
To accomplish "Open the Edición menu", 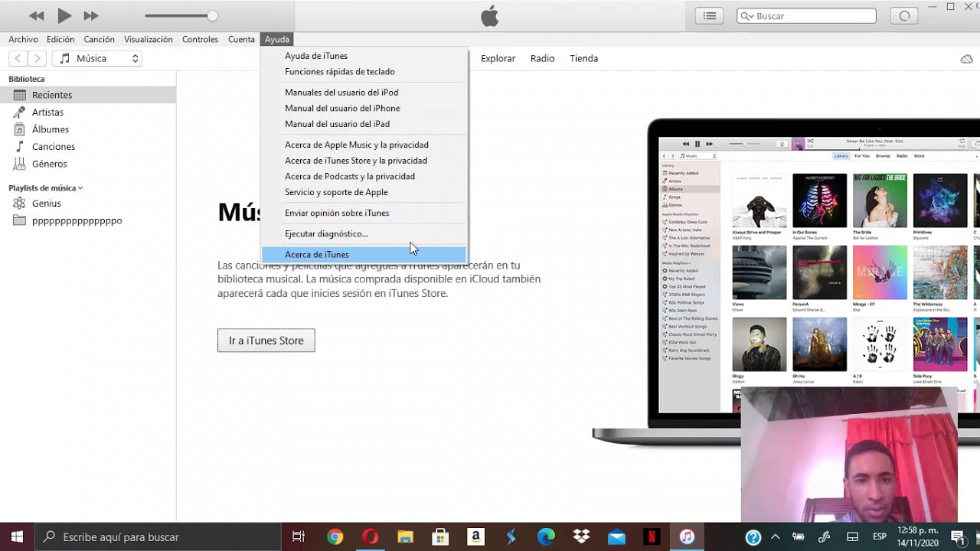I will [x=60, y=39].
